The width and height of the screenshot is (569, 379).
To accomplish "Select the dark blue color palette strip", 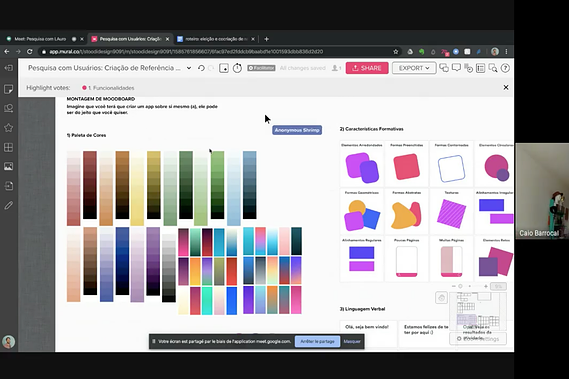I will pos(122,261).
